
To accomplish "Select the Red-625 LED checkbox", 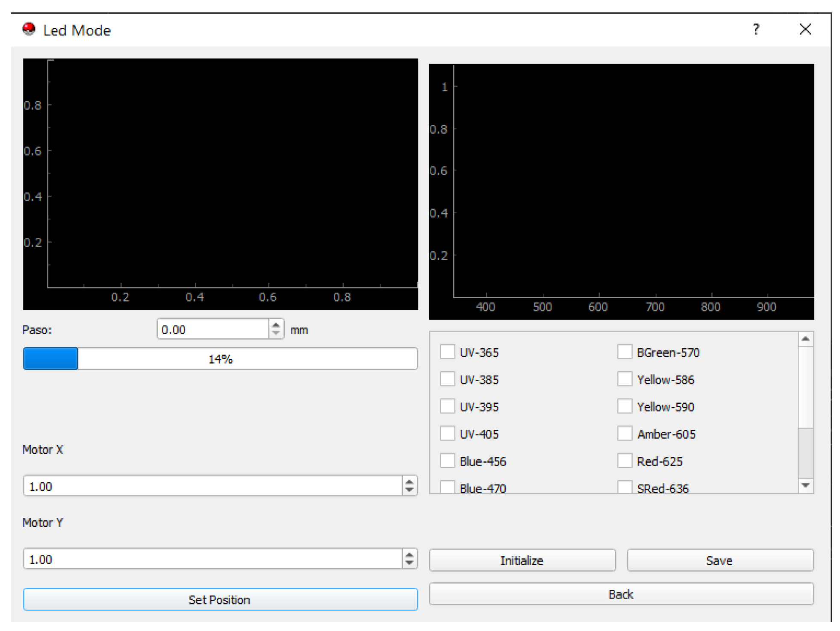I will 624,461.
